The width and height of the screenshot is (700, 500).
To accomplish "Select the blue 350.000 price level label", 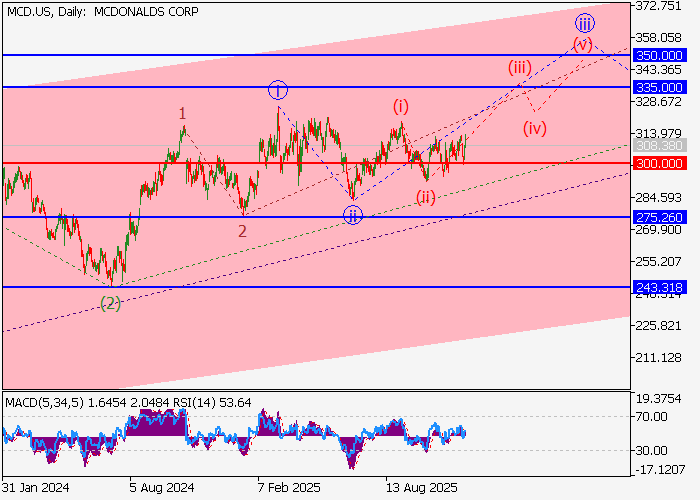I will pyautogui.click(x=659, y=55).
